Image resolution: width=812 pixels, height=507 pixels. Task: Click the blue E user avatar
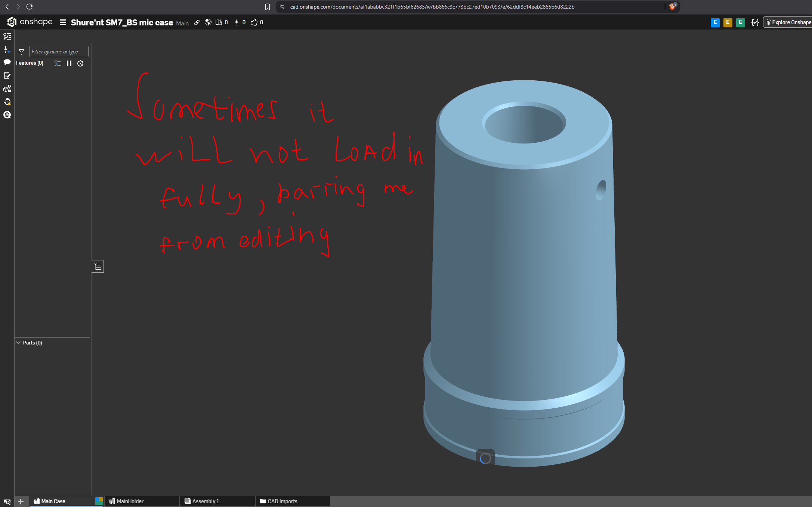pos(715,22)
